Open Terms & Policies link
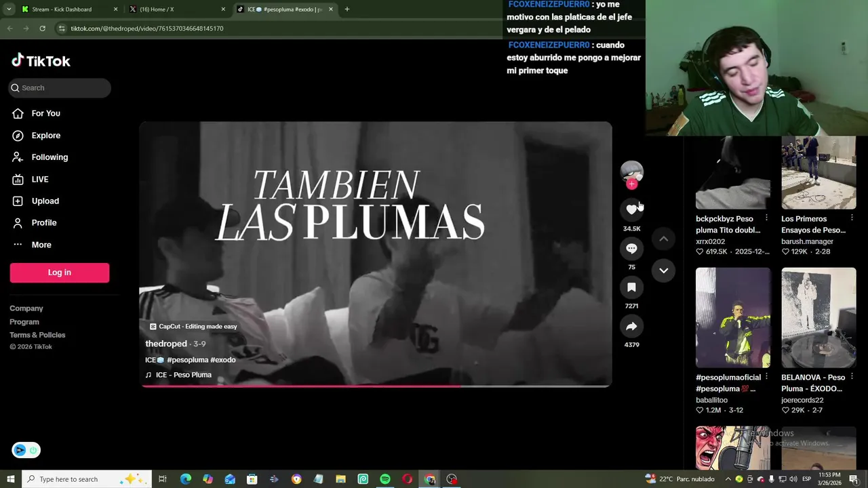This screenshot has height=488, width=868. coord(37,335)
